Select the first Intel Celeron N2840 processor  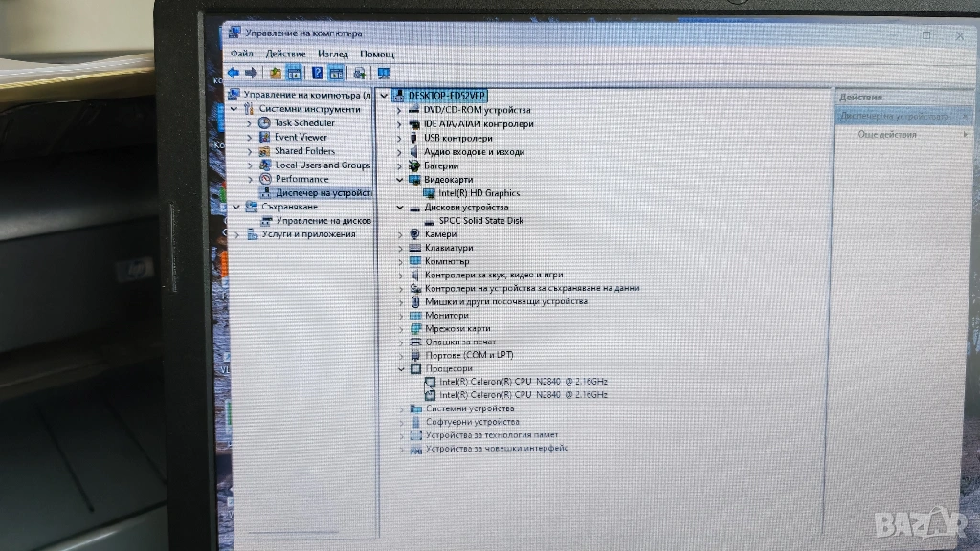(523, 381)
